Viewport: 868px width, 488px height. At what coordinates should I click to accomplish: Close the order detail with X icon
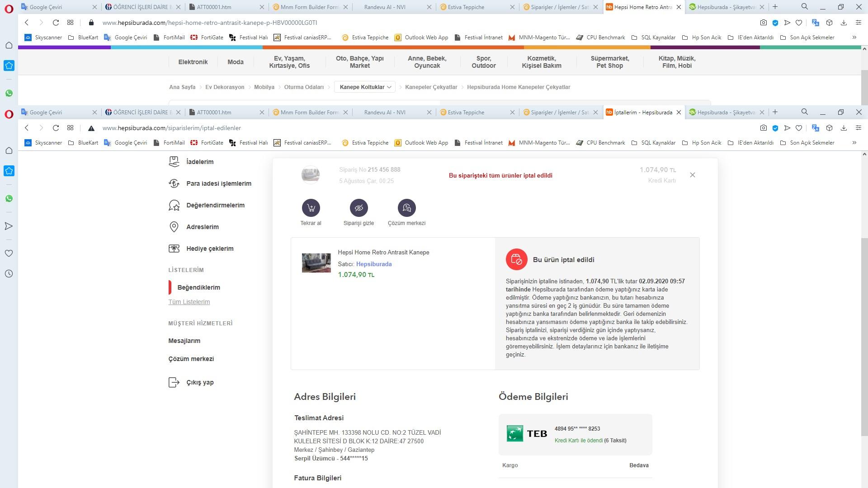pos(692,175)
